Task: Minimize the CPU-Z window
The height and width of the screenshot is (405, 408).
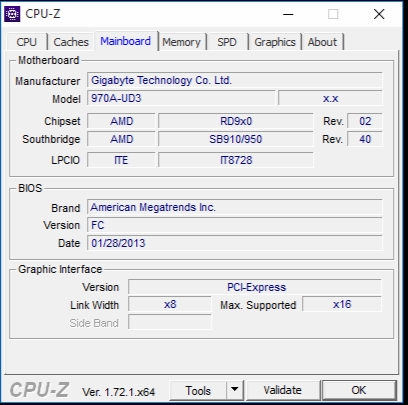Action: tap(288, 14)
